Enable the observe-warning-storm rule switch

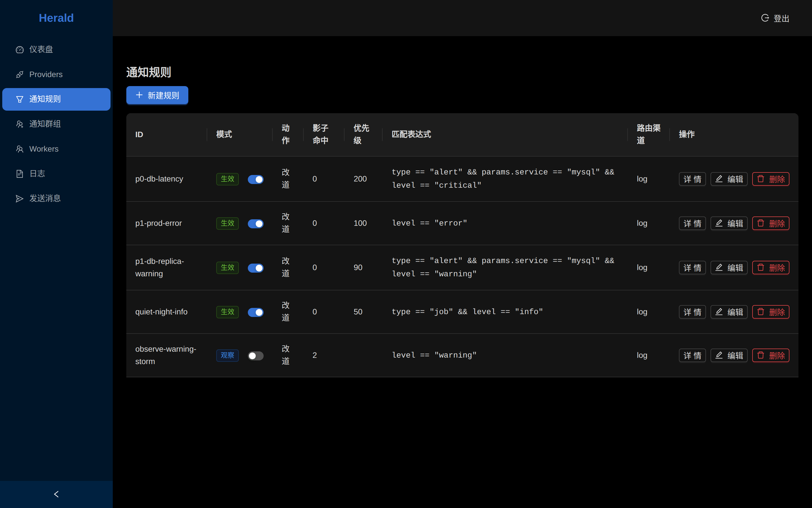click(x=256, y=356)
